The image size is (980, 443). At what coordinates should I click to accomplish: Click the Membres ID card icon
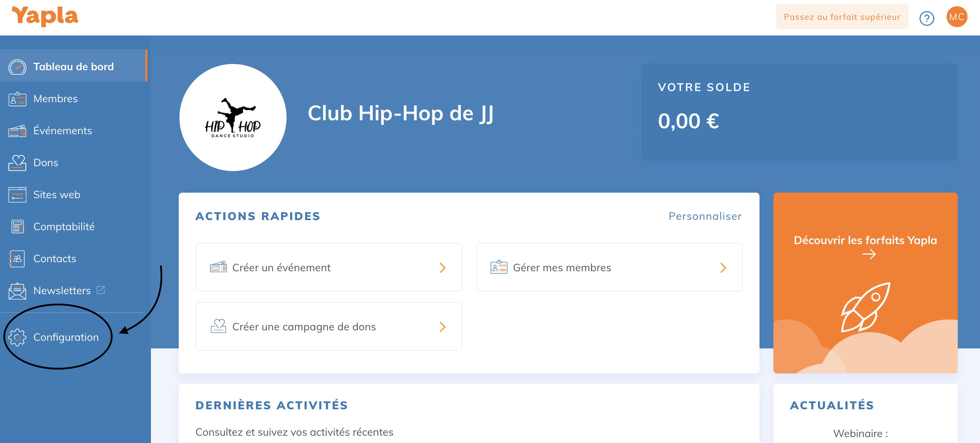click(x=17, y=99)
